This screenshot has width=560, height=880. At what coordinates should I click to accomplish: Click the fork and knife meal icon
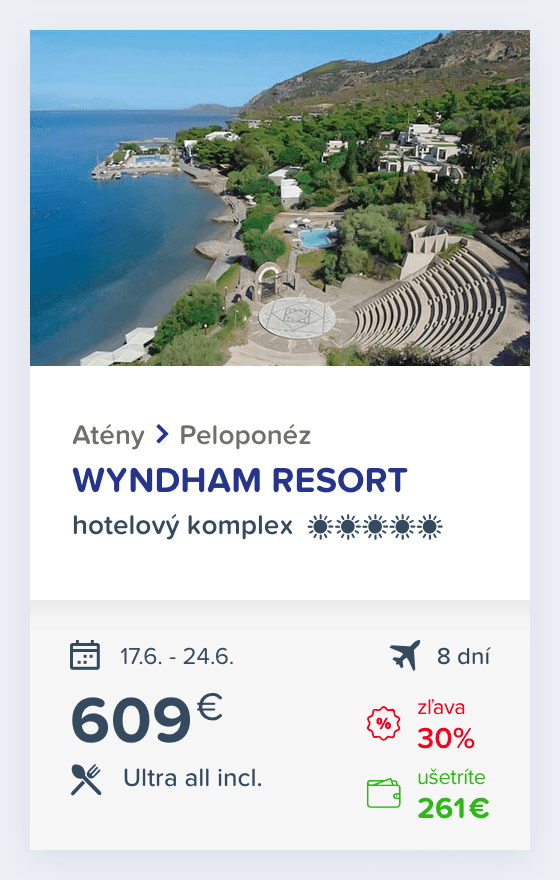click(86, 779)
